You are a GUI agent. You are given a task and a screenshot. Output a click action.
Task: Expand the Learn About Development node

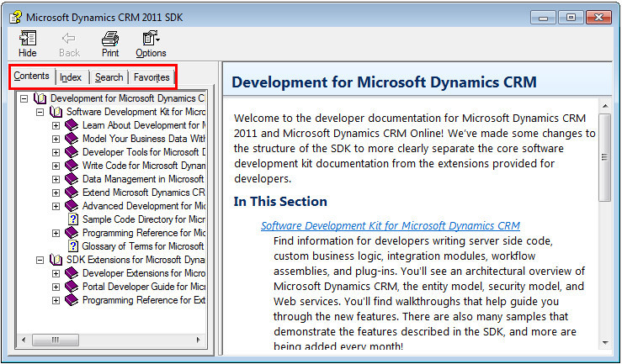pos(56,125)
